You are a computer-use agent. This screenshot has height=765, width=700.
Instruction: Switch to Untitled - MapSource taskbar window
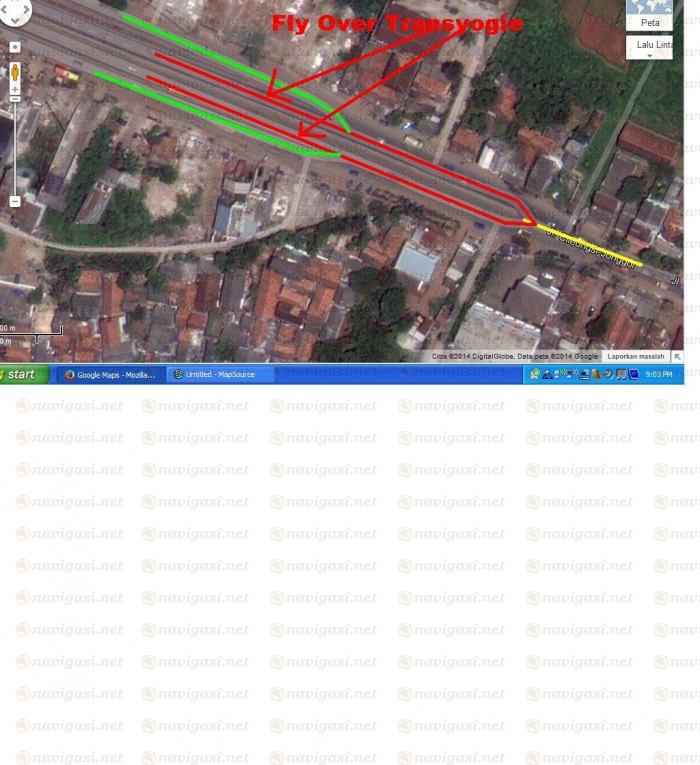click(215, 374)
